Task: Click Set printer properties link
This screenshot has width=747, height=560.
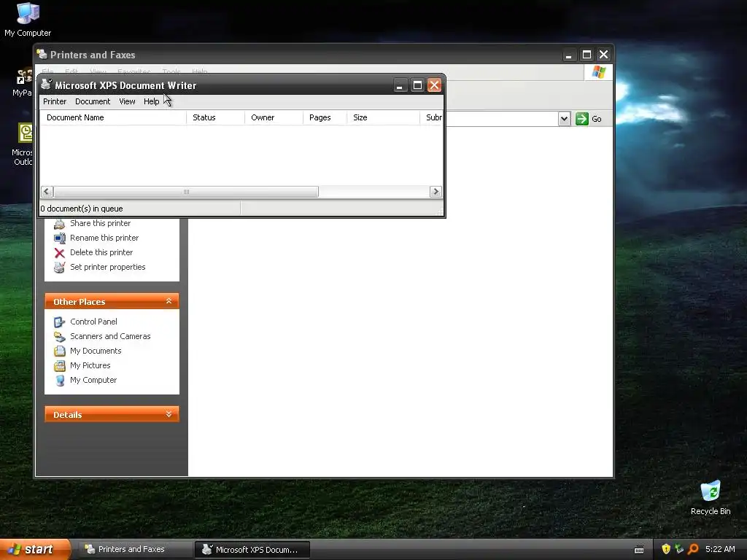Action: tap(108, 267)
